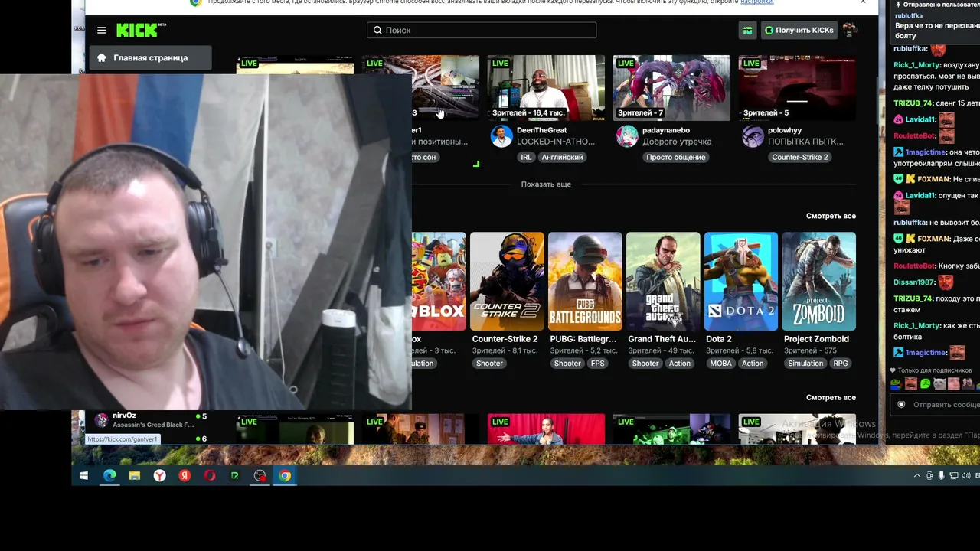Click Показать еще to load more streams
The height and width of the screenshot is (551, 980).
(x=546, y=184)
